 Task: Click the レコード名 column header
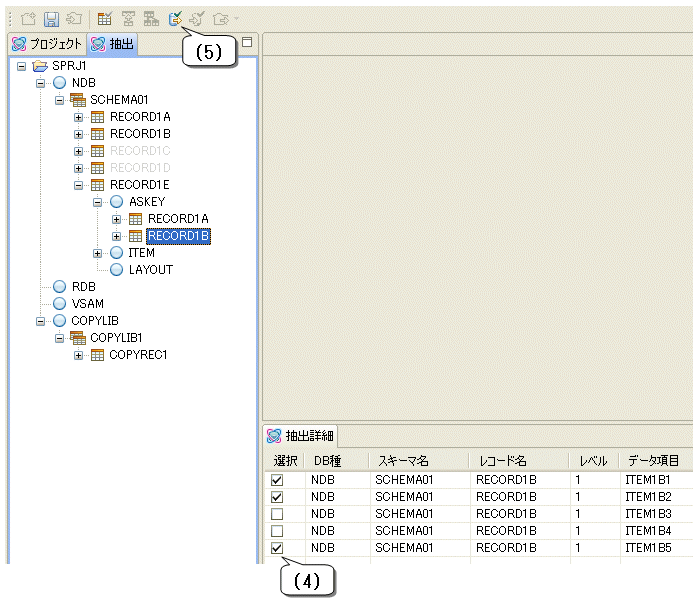[518, 461]
